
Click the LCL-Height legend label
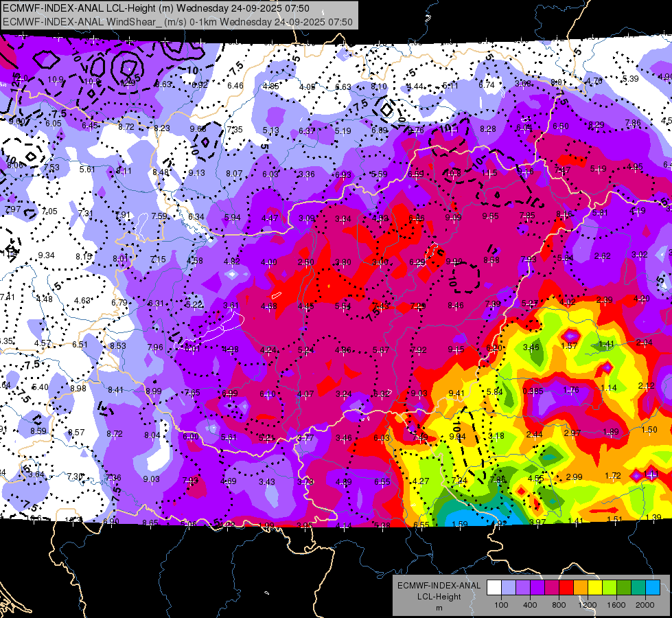[x=439, y=597]
